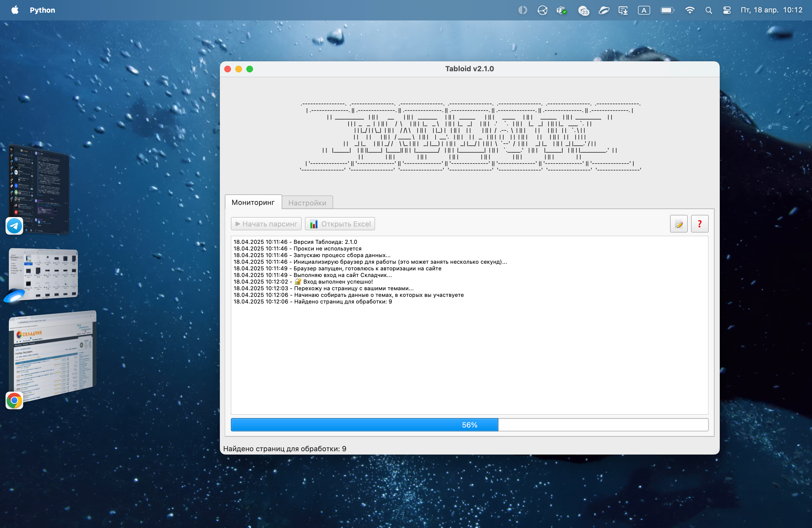Open the Apple menu
Image resolution: width=812 pixels, height=528 pixels.
coord(15,10)
